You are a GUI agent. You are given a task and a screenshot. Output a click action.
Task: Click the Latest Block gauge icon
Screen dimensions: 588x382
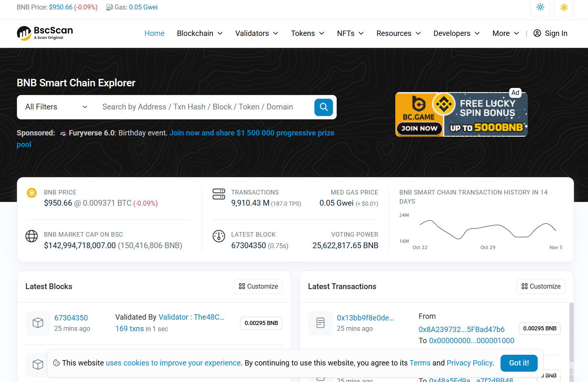point(219,236)
